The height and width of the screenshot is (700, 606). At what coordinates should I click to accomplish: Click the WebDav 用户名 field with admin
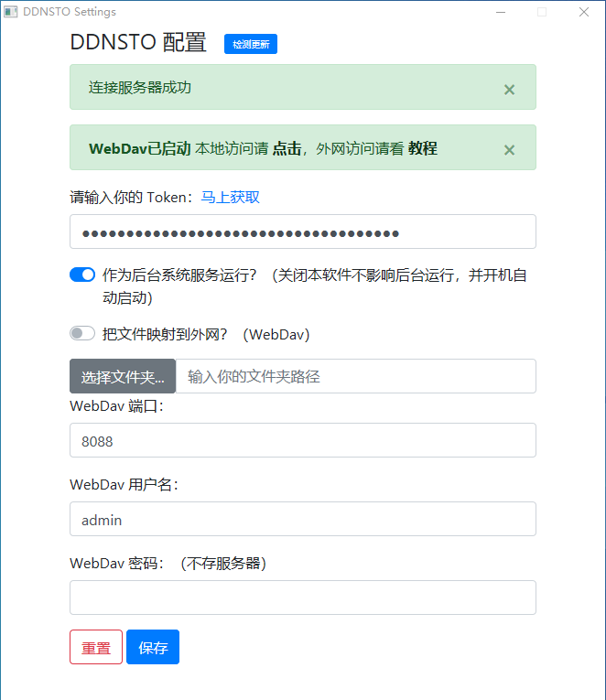point(303,519)
